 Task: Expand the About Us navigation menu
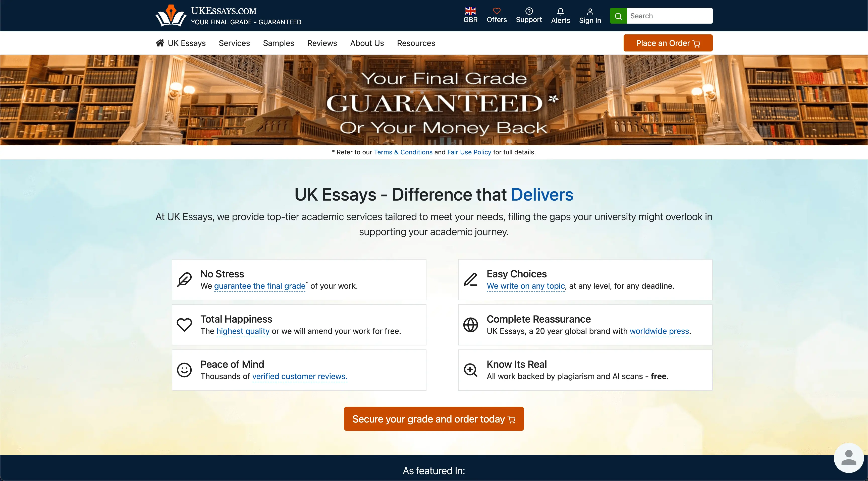coord(367,43)
